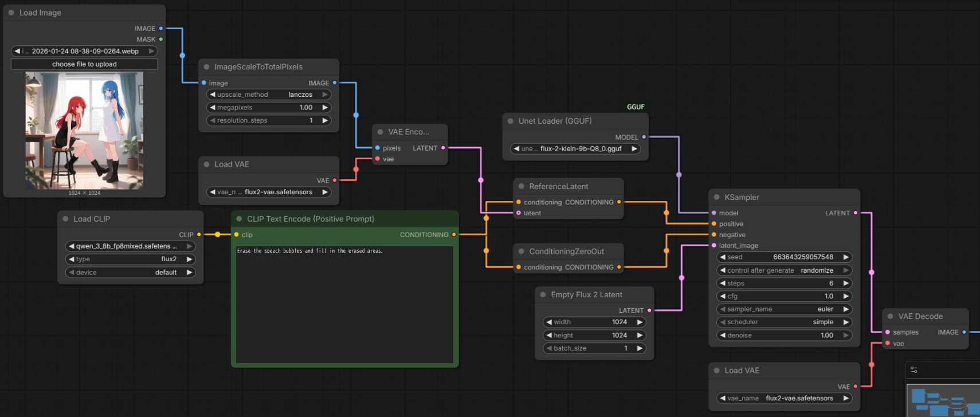Open the upscale_method lanczos dropdown
This screenshot has height=417, width=980.
point(269,95)
